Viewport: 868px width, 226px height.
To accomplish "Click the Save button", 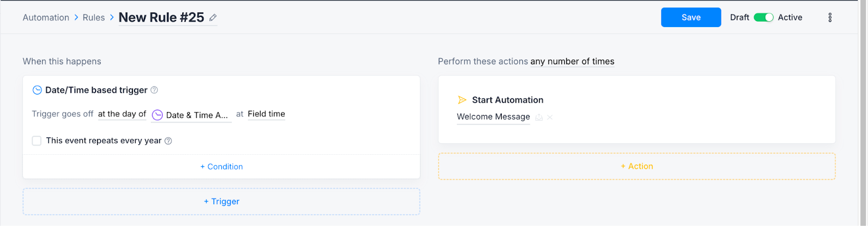I will pos(691,17).
